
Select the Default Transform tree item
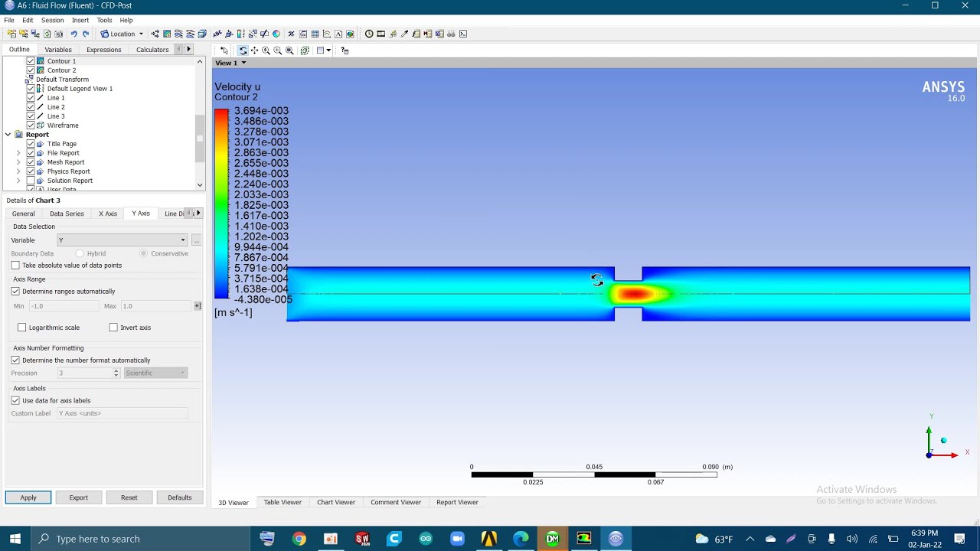point(62,80)
